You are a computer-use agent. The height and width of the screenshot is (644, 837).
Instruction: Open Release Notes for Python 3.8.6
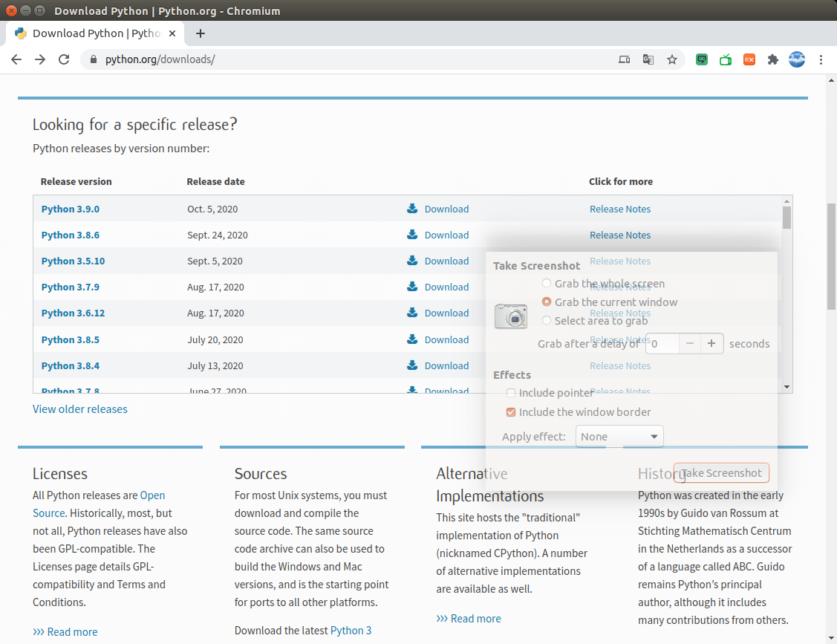pyautogui.click(x=619, y=235)
